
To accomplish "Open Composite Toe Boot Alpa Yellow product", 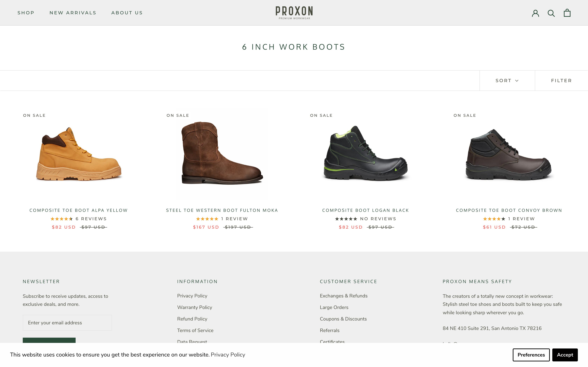I will (x=78, y=210).
